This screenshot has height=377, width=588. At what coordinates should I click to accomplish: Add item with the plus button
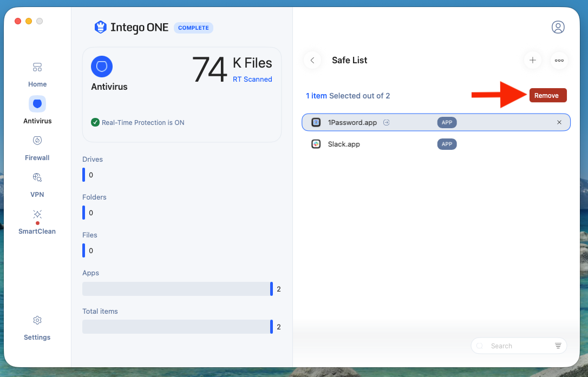coord(532,60)
